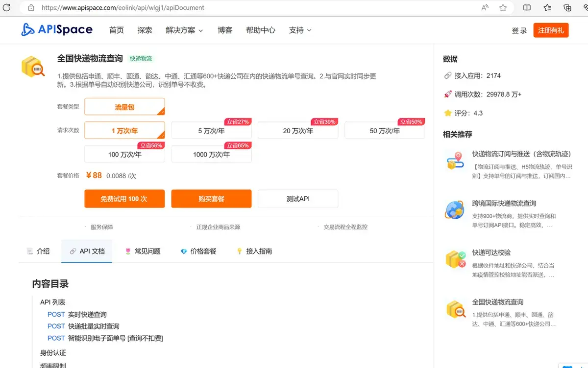
Task: Select the 100 万次/年 request option
Action: click(124, 154)
